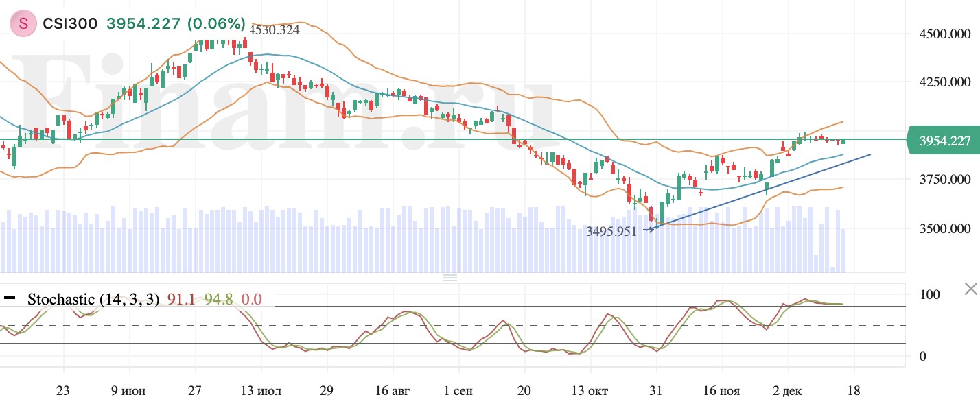Collapse the Stochastic indicator with minus icon

(10, 298)
